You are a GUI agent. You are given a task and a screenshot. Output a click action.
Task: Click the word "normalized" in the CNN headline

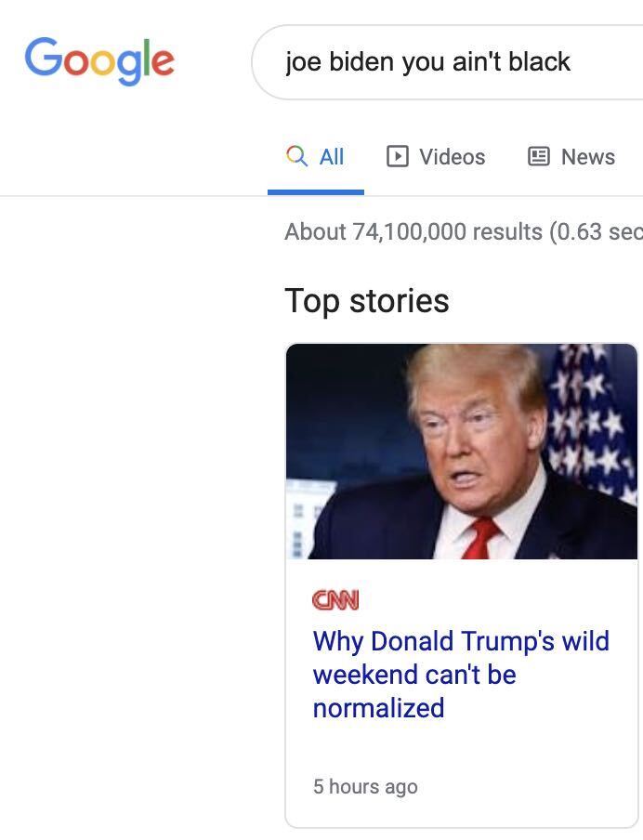click(x=378, y=708)
